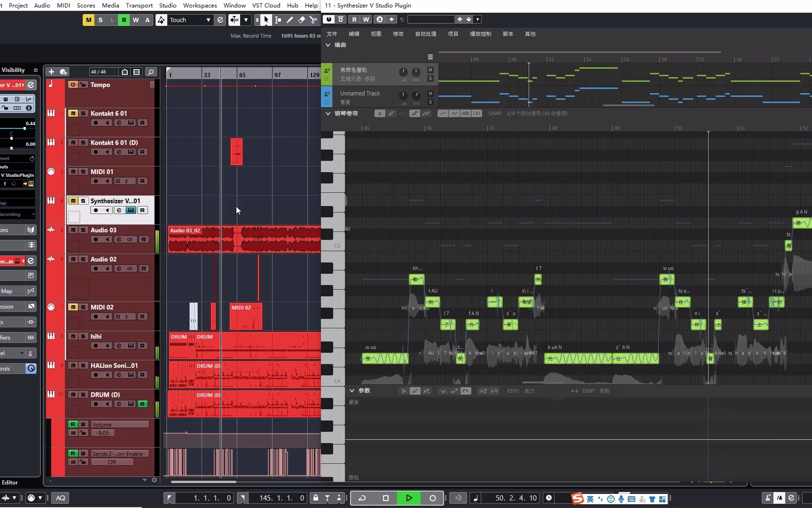Open the arrangement track list hamburger menu

click(x=430, y=57)
